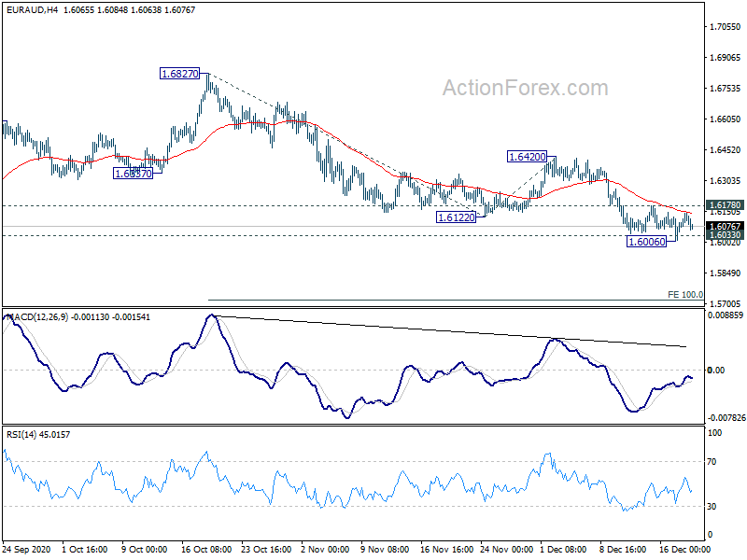Click the 1.66050 price scale value
The height and width of the screenshot is (560, 747).
tap(726, 119)
